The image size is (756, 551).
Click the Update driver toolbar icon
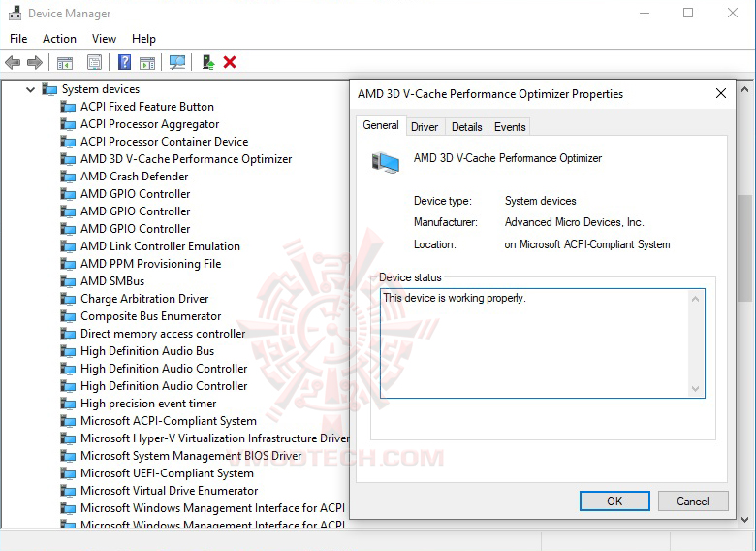pyautogui.click(x=207, y=62)
